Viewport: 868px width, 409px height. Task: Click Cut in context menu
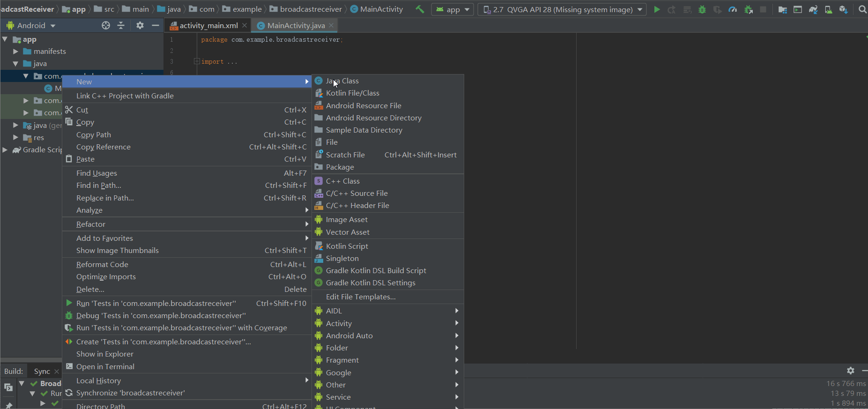point(187,110)
